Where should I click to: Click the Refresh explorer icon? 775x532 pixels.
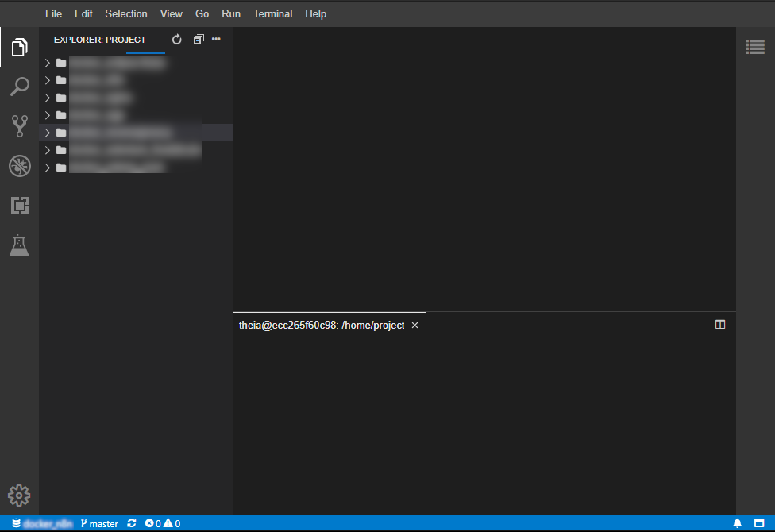[x=177, y=40]
